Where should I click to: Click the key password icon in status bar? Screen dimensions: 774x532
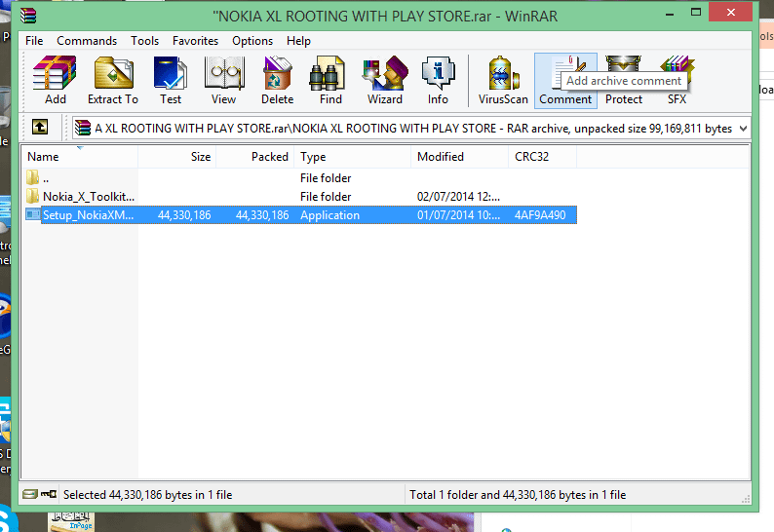click(49, 494)
